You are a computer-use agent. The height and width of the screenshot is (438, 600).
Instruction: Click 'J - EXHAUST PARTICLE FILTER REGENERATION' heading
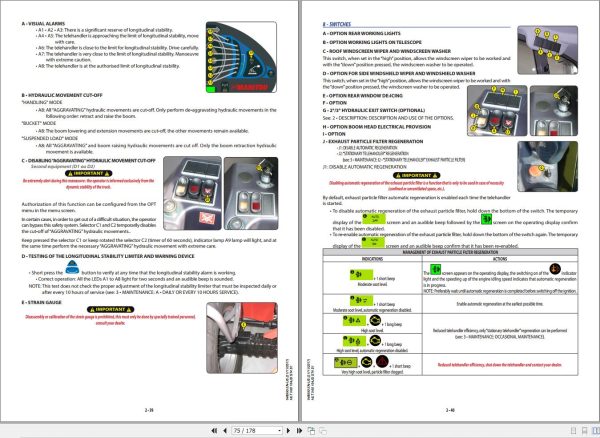(x=373, y=142)
